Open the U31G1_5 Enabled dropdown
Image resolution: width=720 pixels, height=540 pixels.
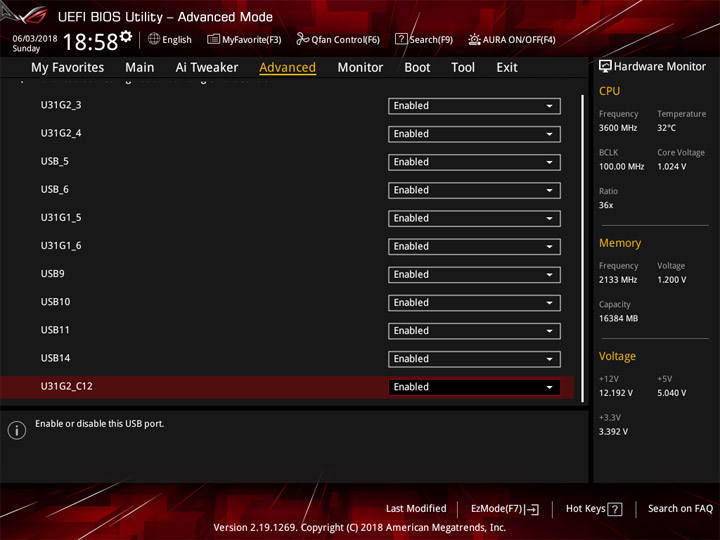click(x=474, y=219)
